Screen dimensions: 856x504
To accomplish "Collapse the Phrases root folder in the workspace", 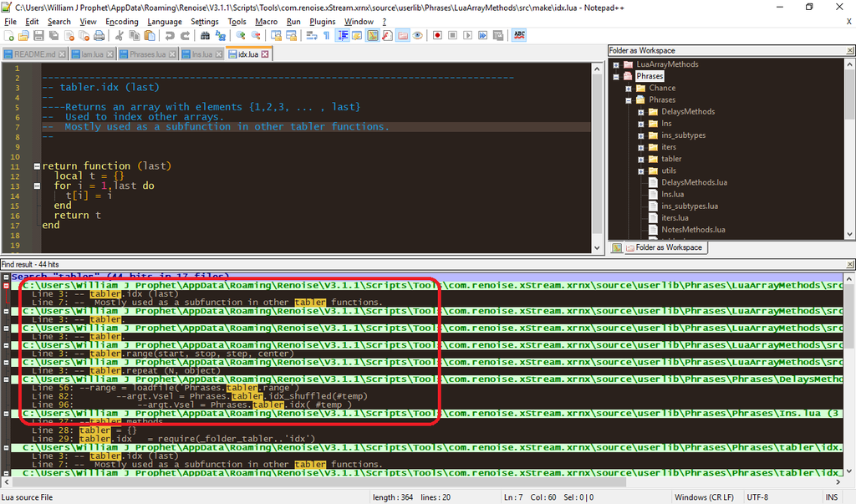I will 616,77.
